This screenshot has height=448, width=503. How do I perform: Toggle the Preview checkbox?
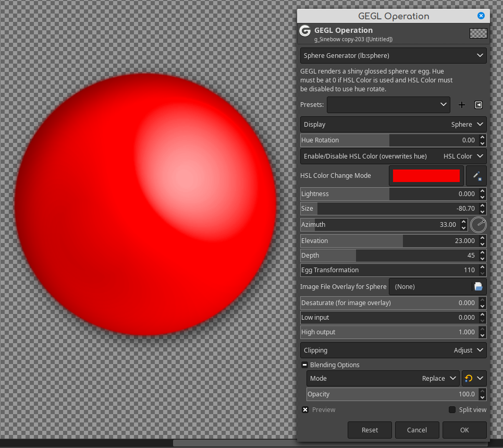[305, 410]
